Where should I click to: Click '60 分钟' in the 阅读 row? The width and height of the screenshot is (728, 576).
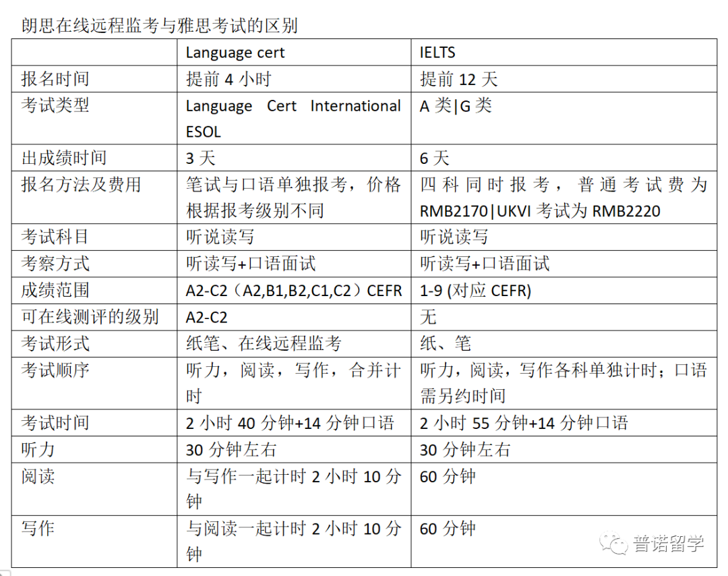tap(448, 476)
